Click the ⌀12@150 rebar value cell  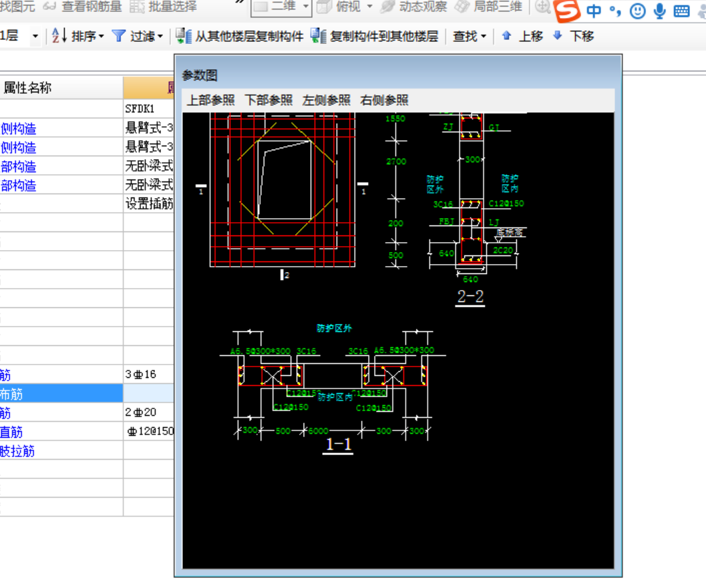(x=148, y=431)
